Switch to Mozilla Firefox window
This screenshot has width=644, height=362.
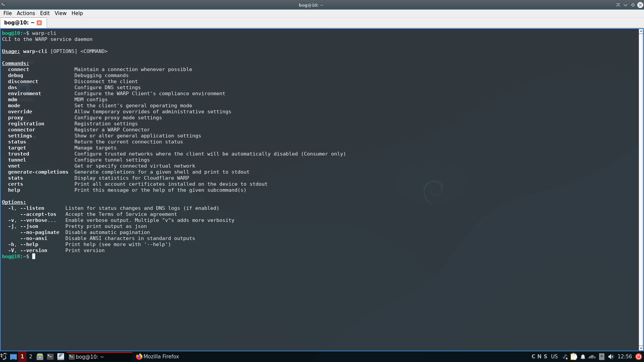(157, 357)
